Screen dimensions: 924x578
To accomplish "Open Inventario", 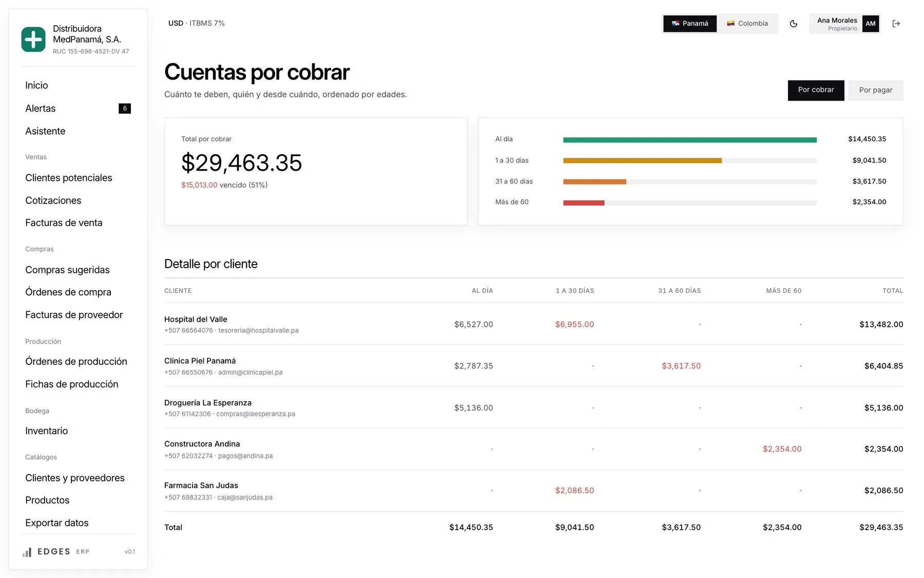I will pyautogui.click(x=46, y=431).
